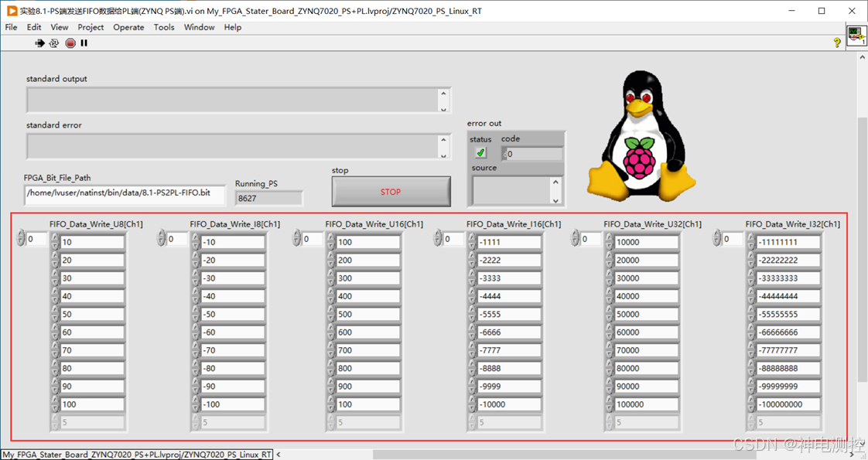The image size is (868, 460).
Task: Click the stepper beside I16 value -7777
Action: coord(472,350)
